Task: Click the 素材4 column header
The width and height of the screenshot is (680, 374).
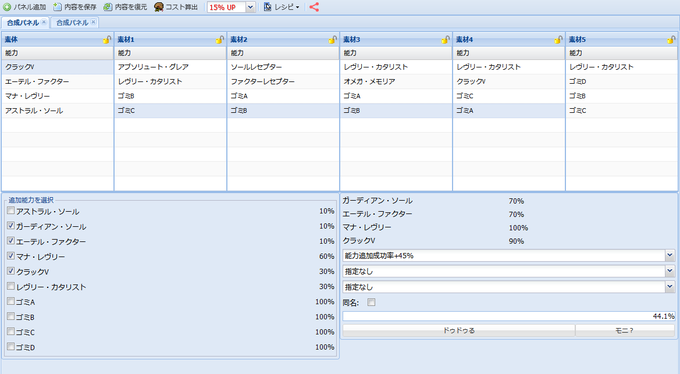Action: click(509, 39)
